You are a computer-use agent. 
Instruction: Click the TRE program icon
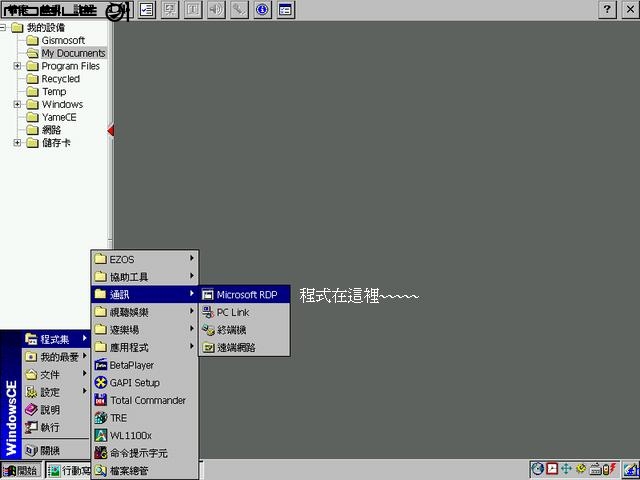click(100, 418)
